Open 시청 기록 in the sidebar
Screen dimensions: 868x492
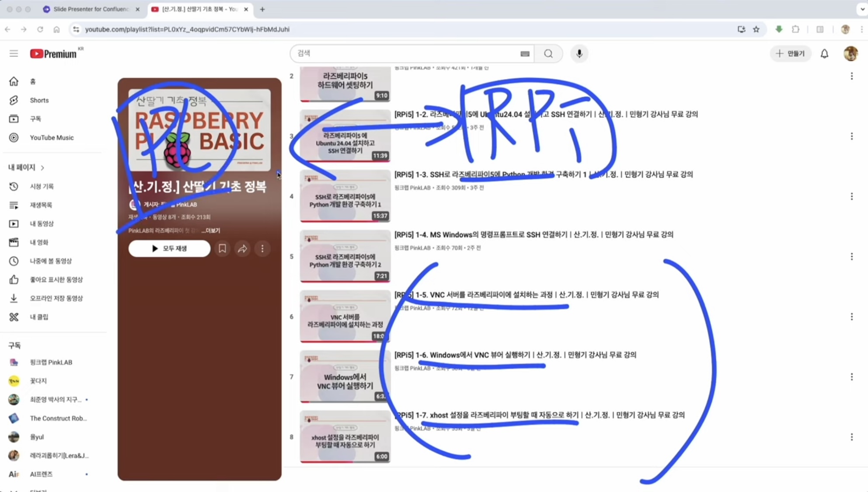[x=42, y=186]
